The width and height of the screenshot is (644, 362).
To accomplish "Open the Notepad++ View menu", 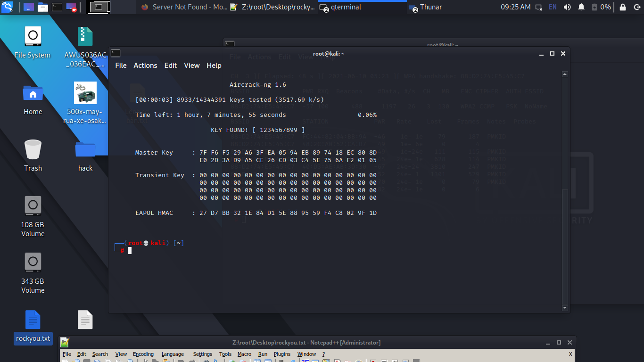I will click(121, 354).
